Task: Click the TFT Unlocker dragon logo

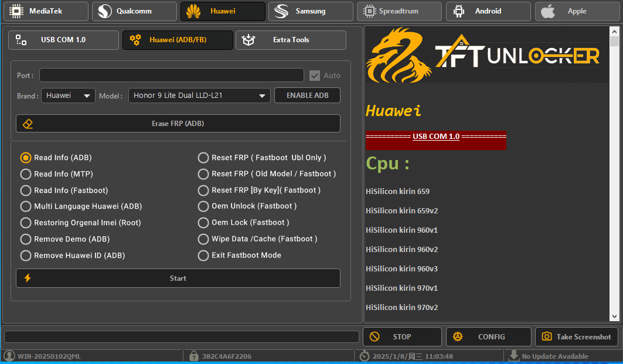Action: tap(399, 55)
